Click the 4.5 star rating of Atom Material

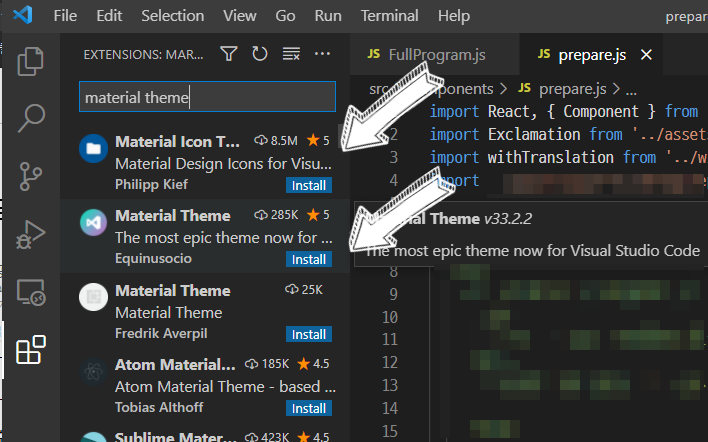(313, 364)
